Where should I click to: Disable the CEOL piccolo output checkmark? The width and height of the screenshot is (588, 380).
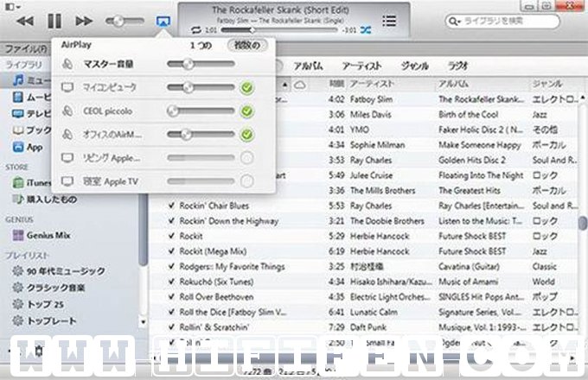246,111
